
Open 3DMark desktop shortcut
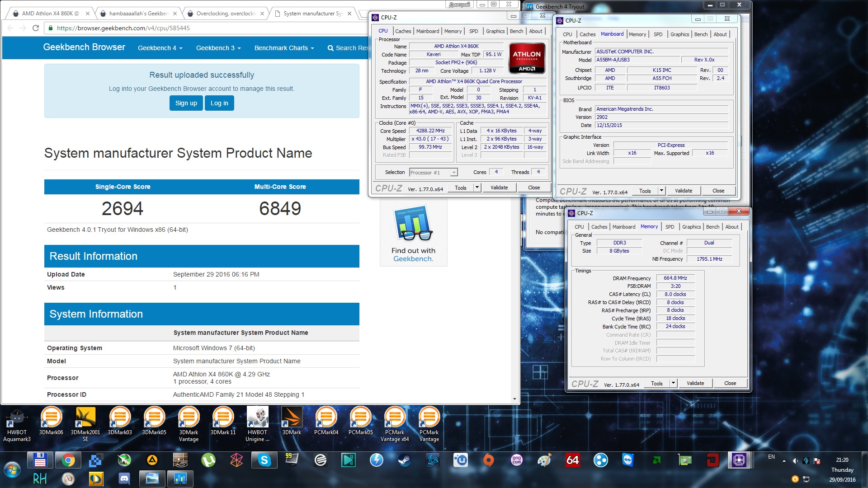pos(292,421)
